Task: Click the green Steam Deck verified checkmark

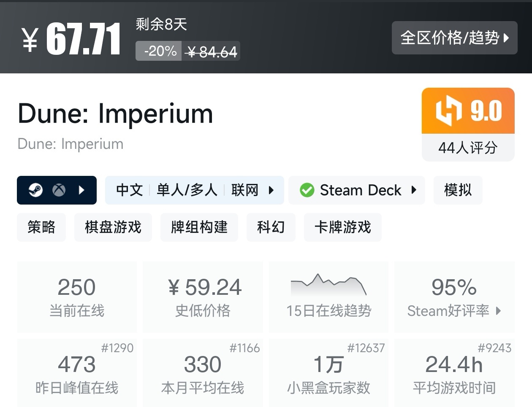Action: click(307, 190)
